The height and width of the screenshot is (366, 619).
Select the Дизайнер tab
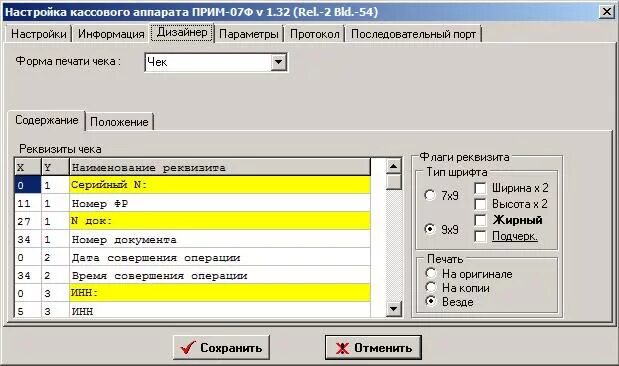[182, 32]
